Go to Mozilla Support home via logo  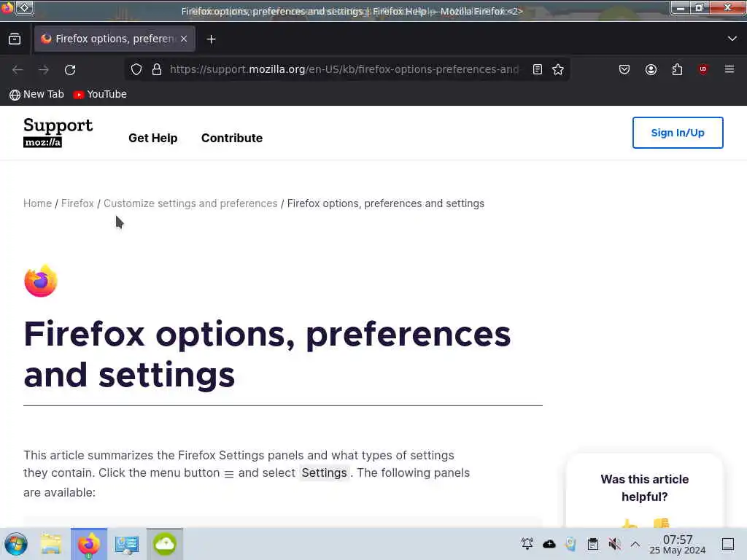58,133
